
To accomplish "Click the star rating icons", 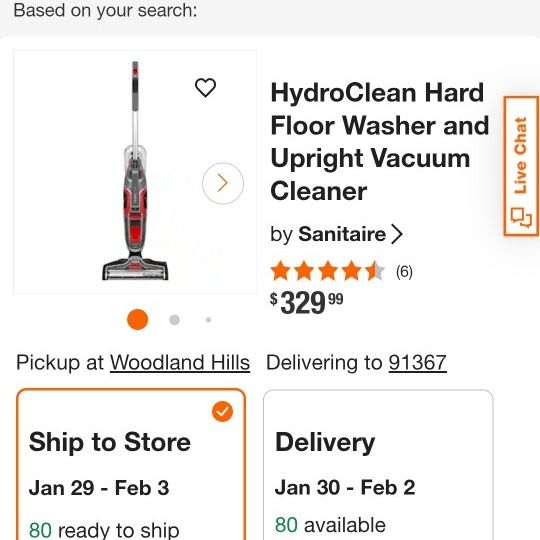I will click(328, 271).
